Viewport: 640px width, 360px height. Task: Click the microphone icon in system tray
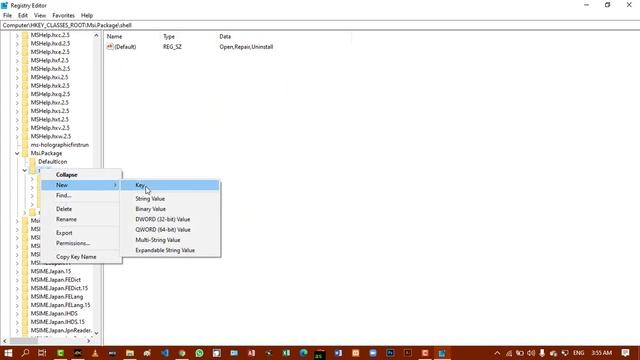(542, 353)
